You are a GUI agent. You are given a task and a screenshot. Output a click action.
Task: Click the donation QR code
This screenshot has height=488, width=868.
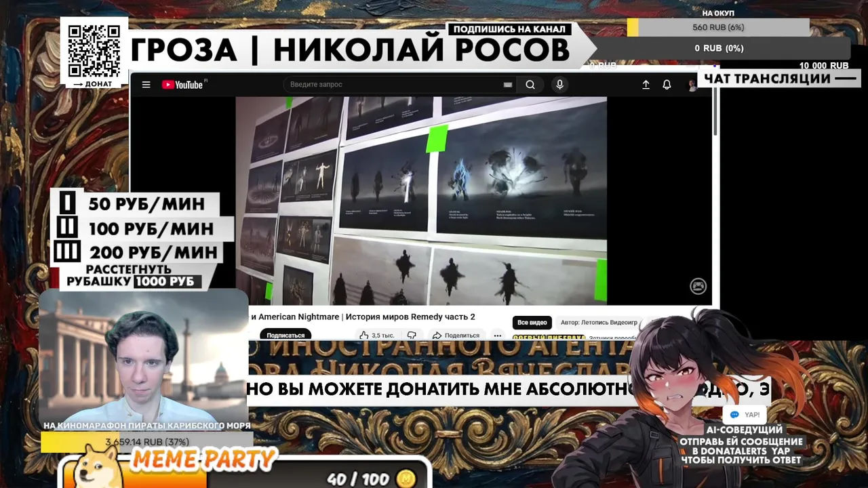94,51
